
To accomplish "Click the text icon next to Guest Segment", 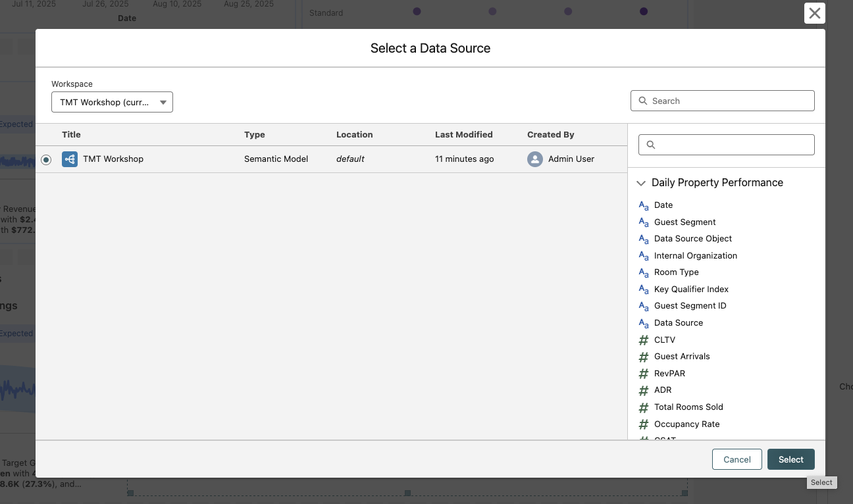I will (644, 222).
